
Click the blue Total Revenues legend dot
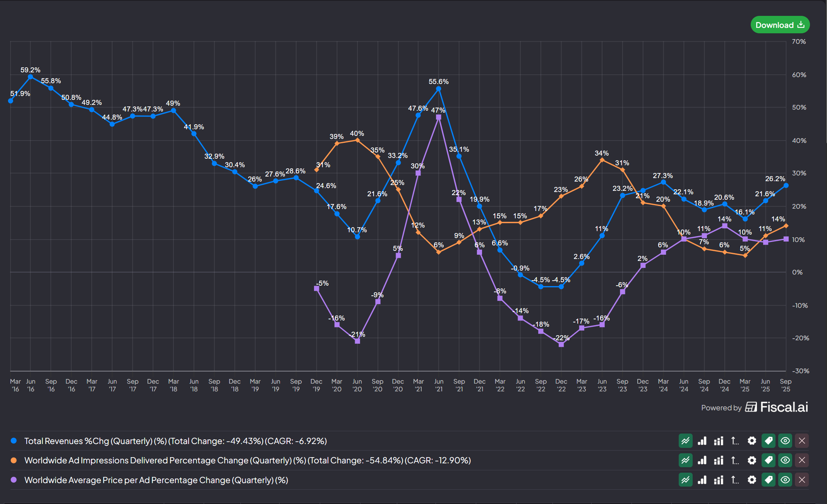point(14,441)
